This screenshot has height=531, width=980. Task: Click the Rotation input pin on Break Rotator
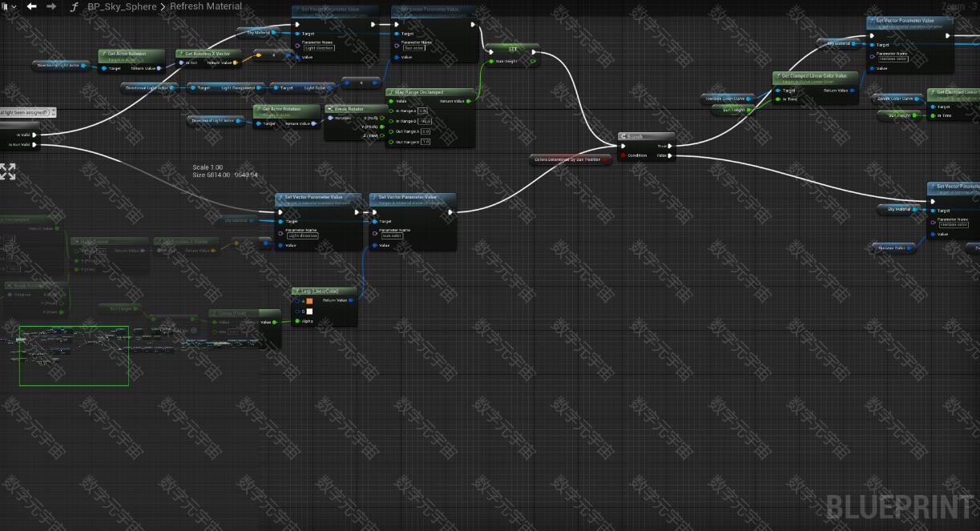click(x=330, y=118)
